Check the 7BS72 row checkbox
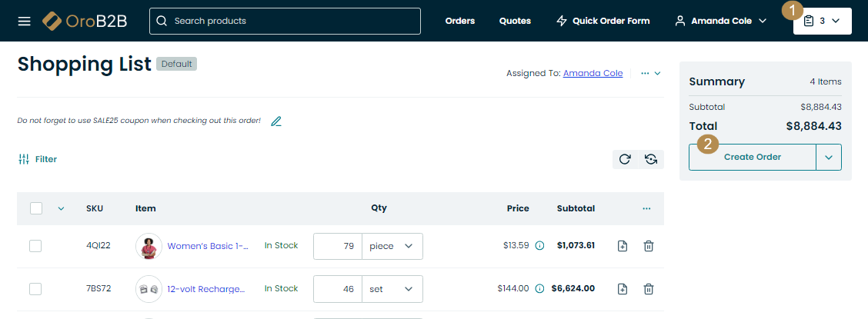868x319 pixels. [35, 289]
